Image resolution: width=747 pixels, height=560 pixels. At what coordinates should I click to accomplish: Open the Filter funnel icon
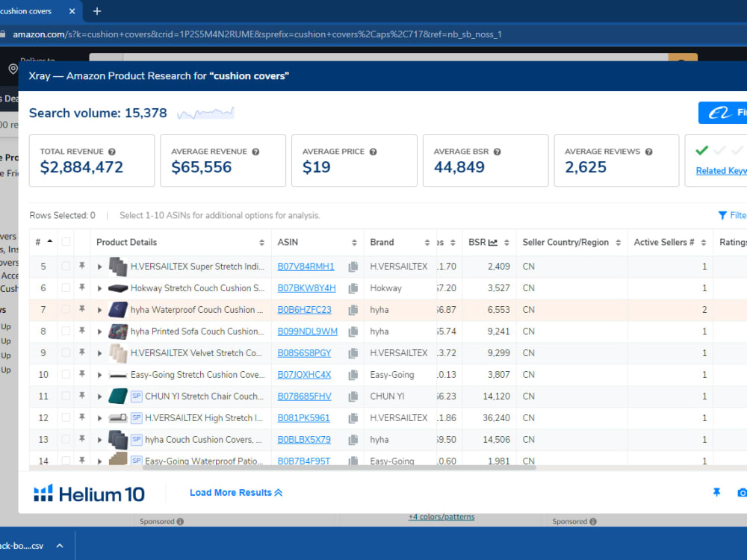722,215
